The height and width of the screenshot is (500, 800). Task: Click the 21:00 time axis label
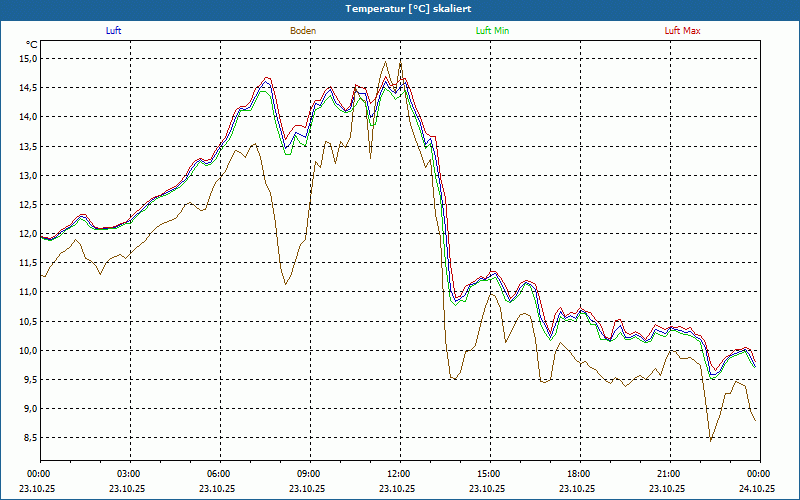coord(668,474)
